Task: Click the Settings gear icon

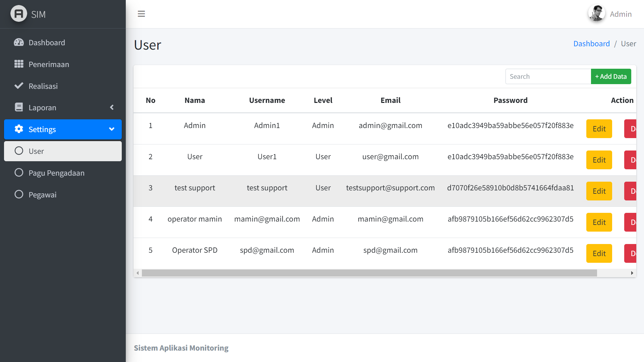Action: pos(19,129)
